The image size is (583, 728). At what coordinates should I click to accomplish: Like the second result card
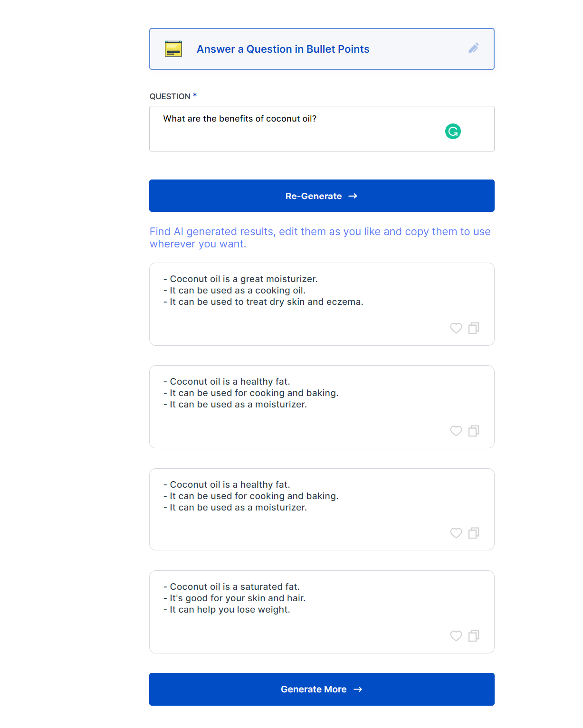point(456,431)
